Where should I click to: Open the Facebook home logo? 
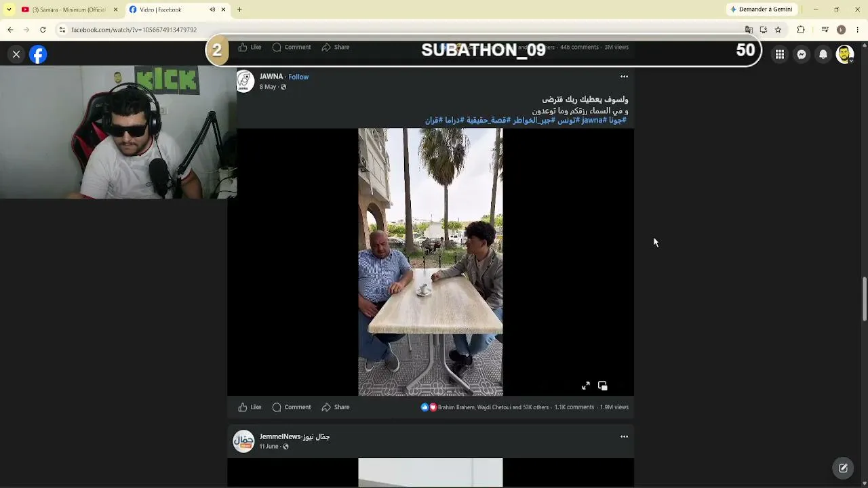click(x=38, y=54)
